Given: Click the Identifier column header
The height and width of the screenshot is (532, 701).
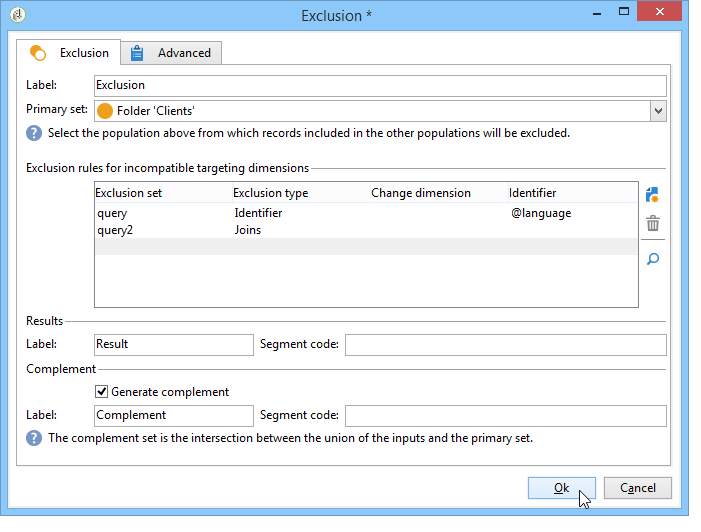Looking at the screenshot, I should point(573,193).
